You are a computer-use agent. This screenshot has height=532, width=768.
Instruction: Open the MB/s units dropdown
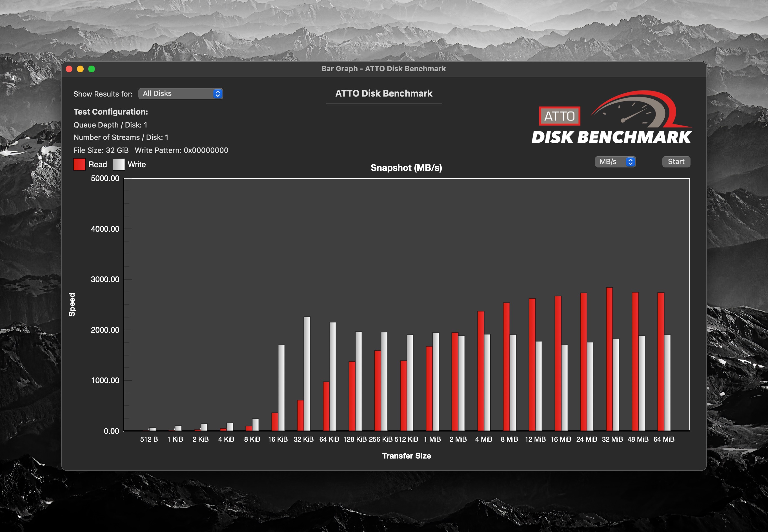pos(615,162)
